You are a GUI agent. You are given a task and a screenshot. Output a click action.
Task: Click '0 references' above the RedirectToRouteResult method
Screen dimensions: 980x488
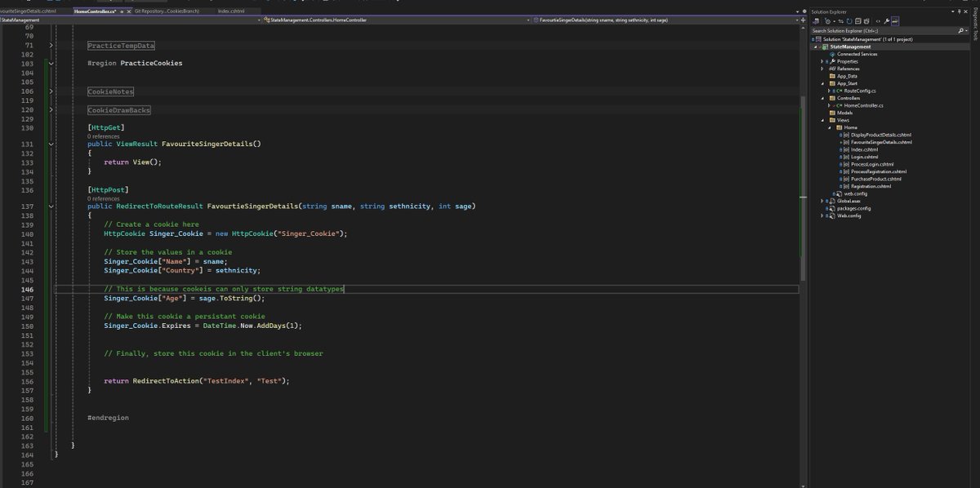pyautogui.click(x=103, y=198)
